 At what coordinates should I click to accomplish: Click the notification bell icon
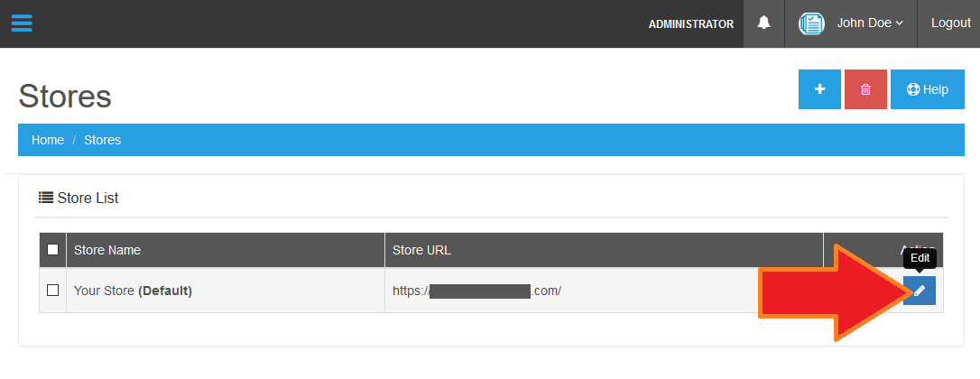coord(763,23)
